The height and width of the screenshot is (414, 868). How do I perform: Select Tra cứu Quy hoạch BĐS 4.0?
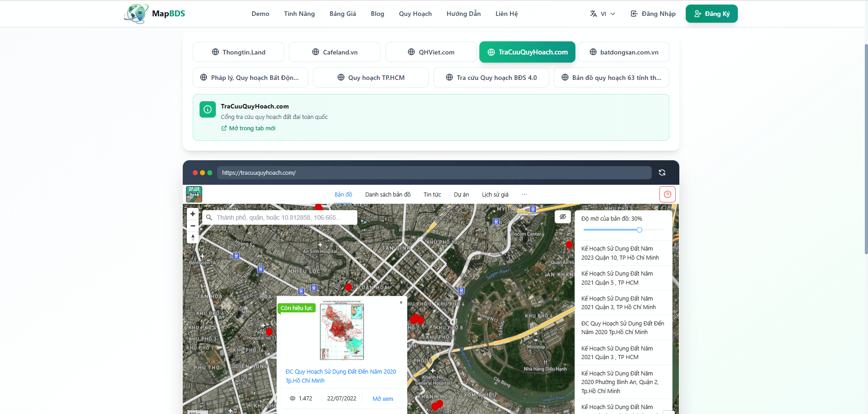tap(491, 78)
